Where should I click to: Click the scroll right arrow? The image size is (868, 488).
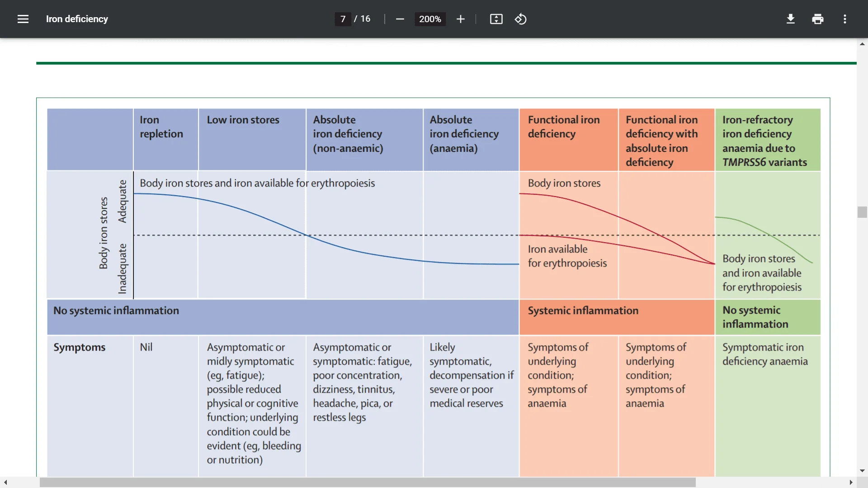click(851, 483)
